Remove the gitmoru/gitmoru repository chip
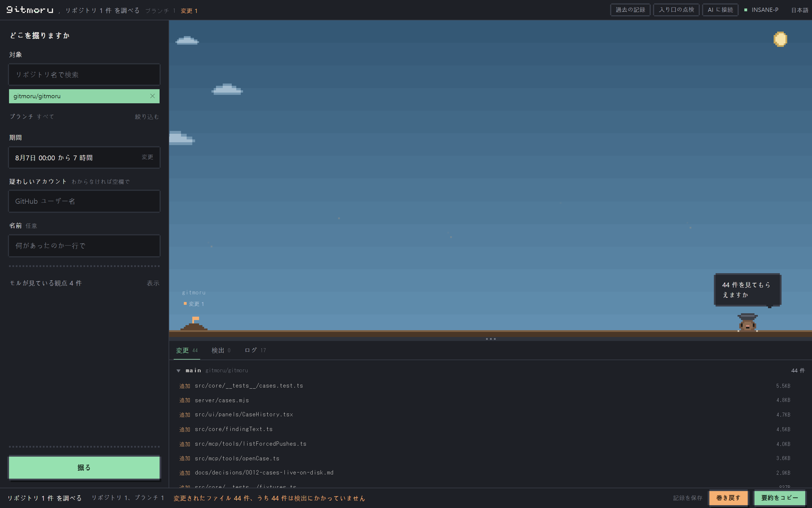This screenshot has height=508, width=812. click(x=152, y=96)
